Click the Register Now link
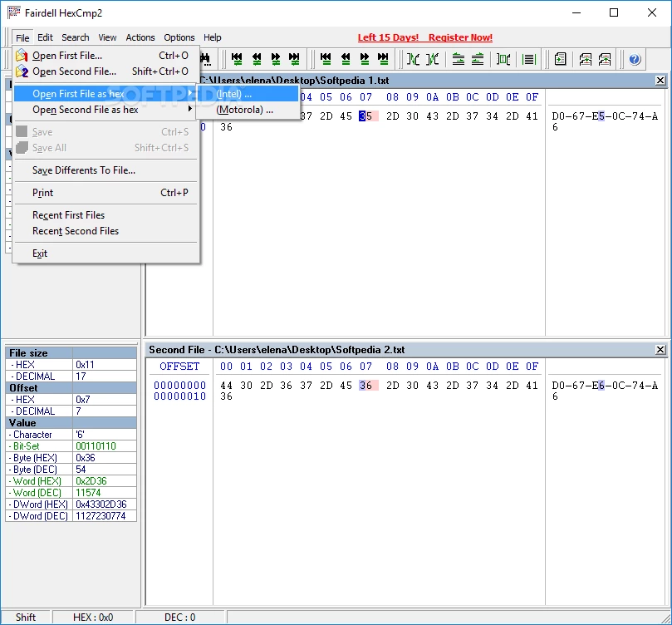Screen dimensions: 672x625 [x=460, y=37]
